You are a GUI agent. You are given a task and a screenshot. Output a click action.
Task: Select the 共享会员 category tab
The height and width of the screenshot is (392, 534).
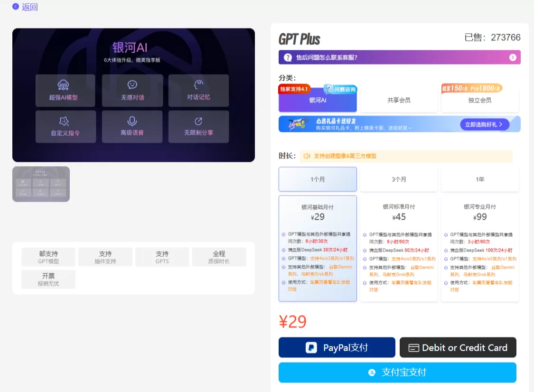(x=399, y=100)
